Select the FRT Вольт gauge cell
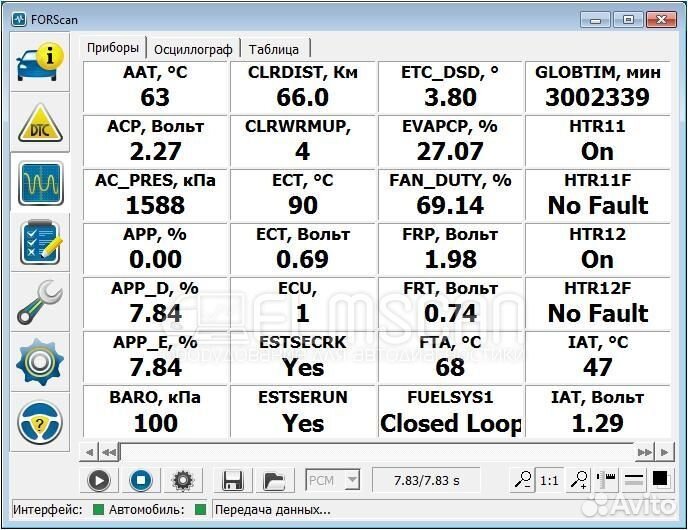Viewport: 688px width, 530px height. (450, 303)
